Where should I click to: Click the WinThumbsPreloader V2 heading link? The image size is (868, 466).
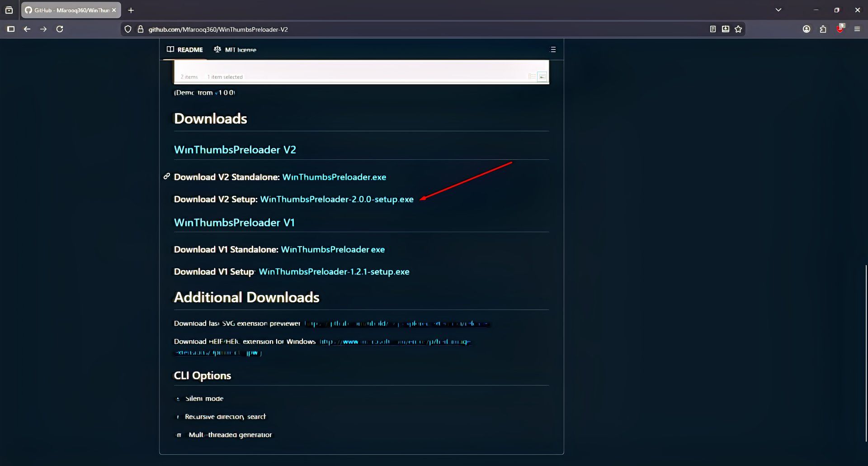(x=235, y=150)
